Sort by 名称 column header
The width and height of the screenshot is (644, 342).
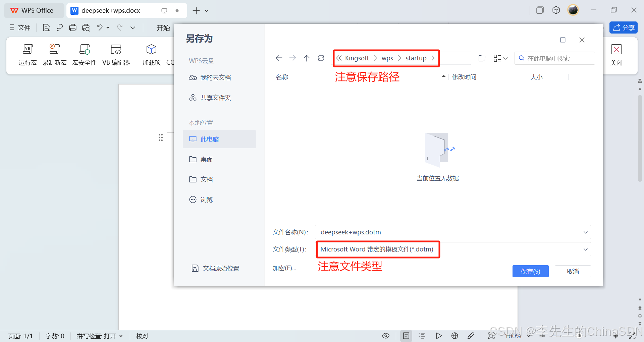point(282,77)
